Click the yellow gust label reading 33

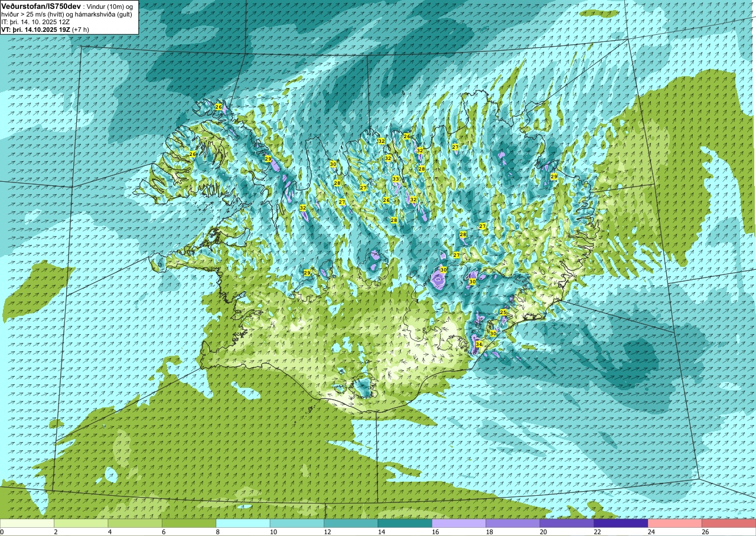point(396,179)
